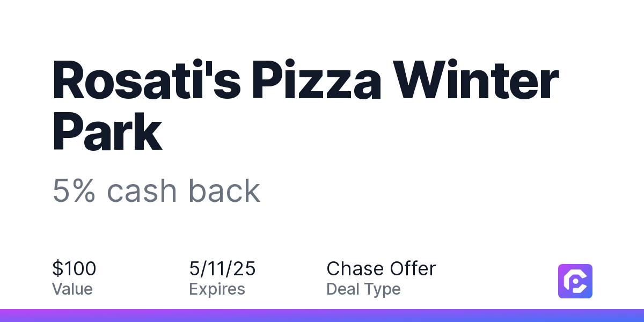Click the 5/11/25 expiration date

tap(222, 268)
